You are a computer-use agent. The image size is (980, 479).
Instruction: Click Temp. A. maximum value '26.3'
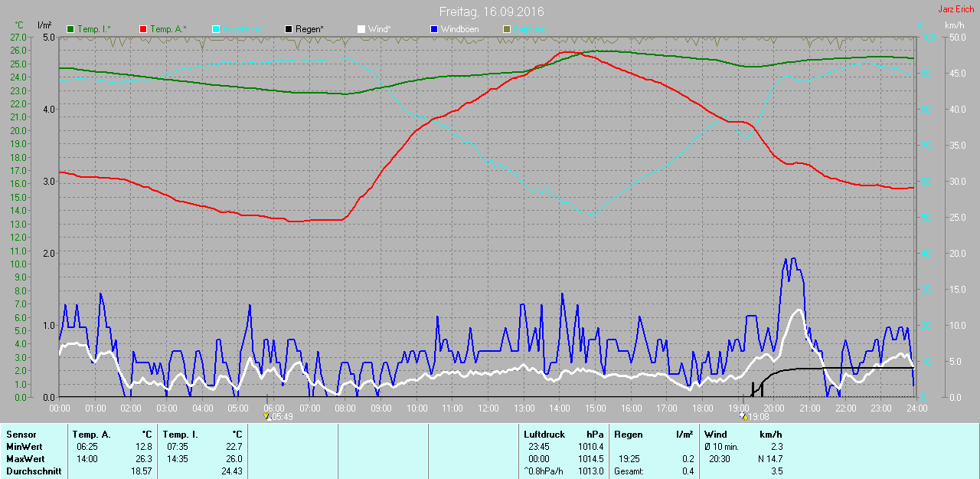point(143,459)
